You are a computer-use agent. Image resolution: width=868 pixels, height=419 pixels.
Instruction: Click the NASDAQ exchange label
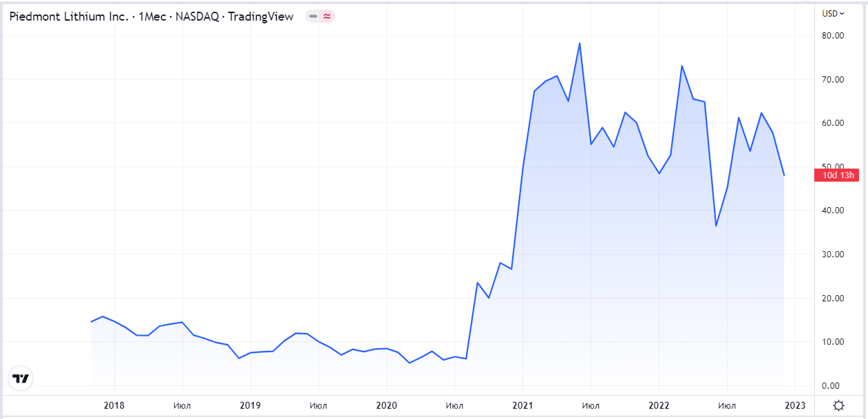pyautogui.click(x=198, y=17)
